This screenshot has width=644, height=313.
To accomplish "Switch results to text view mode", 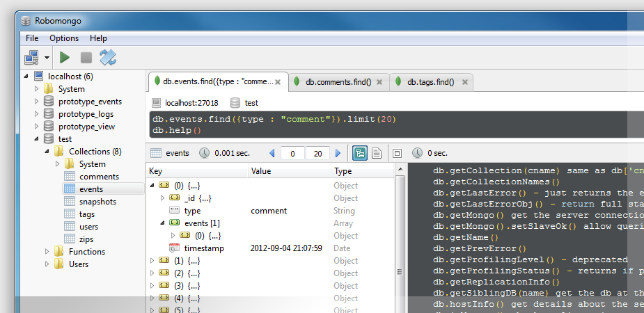I will point(377,154).
